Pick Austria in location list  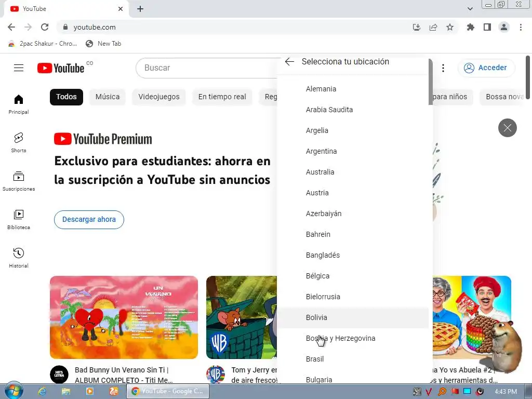(353, 193)
